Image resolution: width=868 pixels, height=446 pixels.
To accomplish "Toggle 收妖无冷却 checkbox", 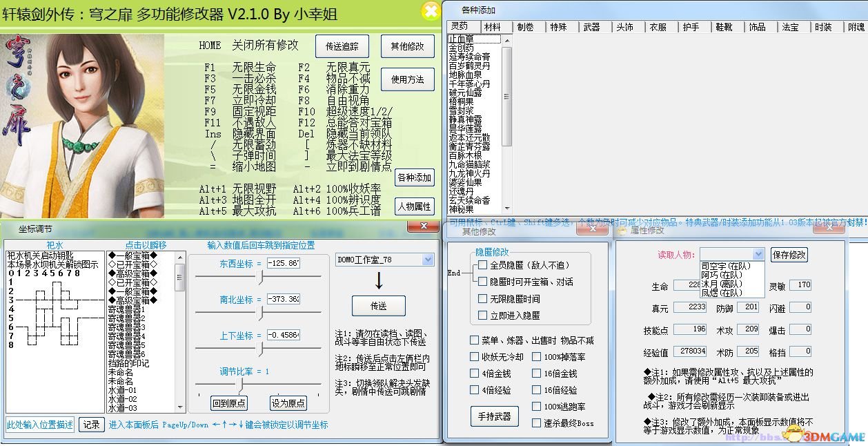I will pos(475,357).
